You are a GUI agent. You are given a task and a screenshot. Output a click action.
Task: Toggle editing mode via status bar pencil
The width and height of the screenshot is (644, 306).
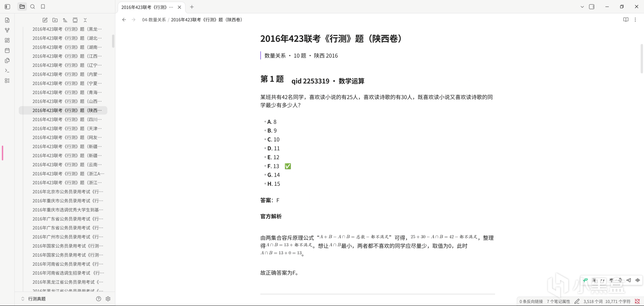click(577, 302)
